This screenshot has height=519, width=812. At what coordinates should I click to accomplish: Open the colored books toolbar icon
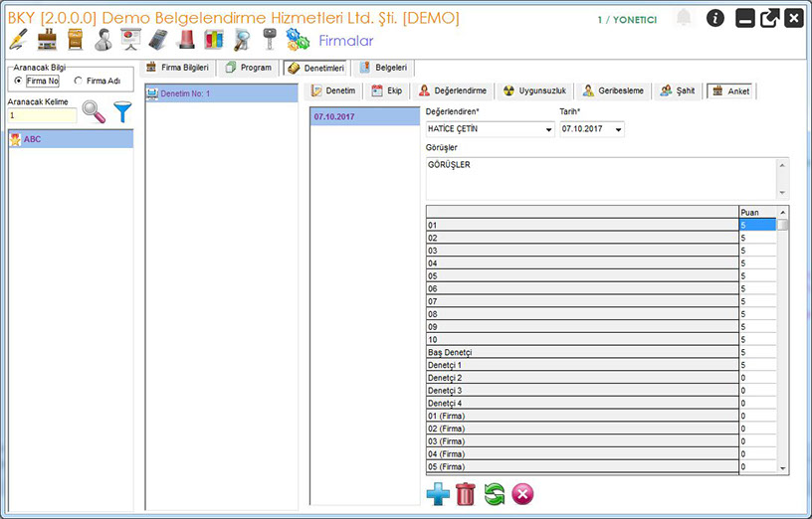click(x=213, y=40)
